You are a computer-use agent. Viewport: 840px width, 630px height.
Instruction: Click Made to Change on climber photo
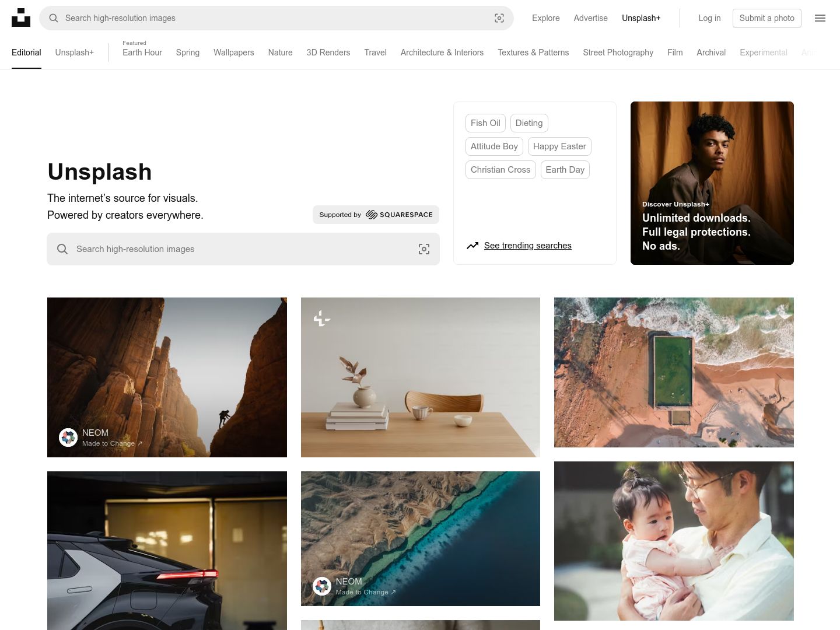point(112,443)
